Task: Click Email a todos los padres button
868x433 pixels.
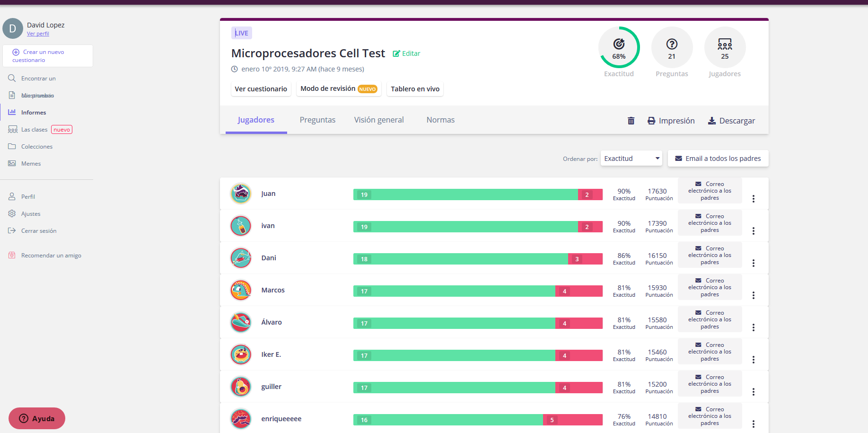Action: (x=718, y=159)
